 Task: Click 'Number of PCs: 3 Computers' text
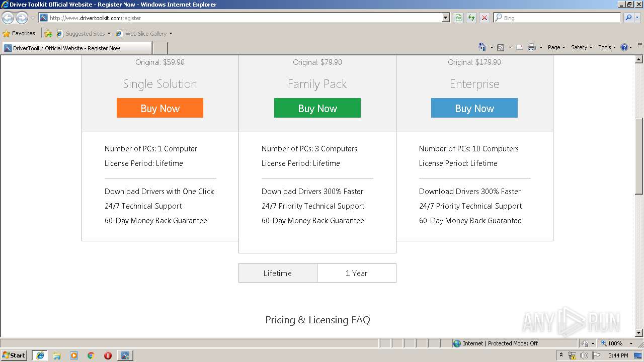309,149
